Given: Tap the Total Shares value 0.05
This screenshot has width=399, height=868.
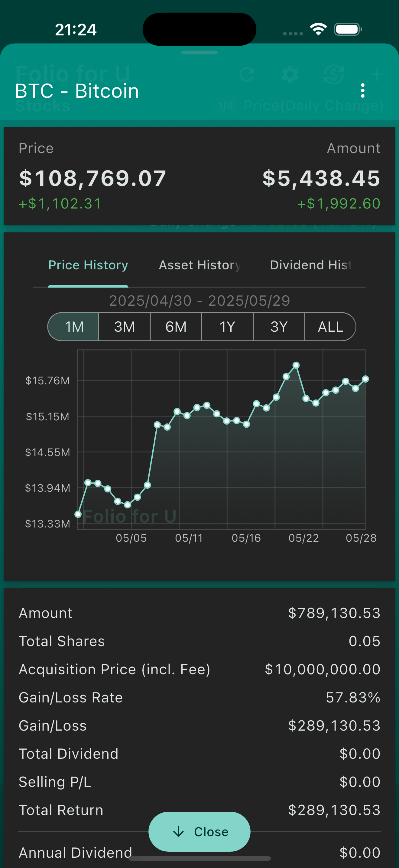Looking at the screenshot, I should coord(364,641).
